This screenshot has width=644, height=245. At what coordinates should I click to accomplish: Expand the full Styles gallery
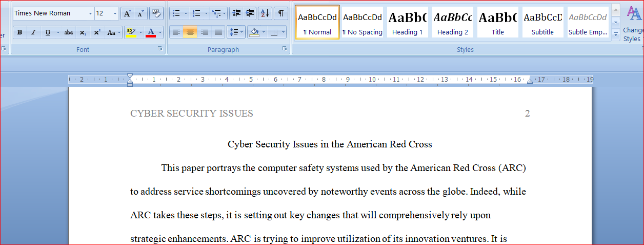point(616,34)
